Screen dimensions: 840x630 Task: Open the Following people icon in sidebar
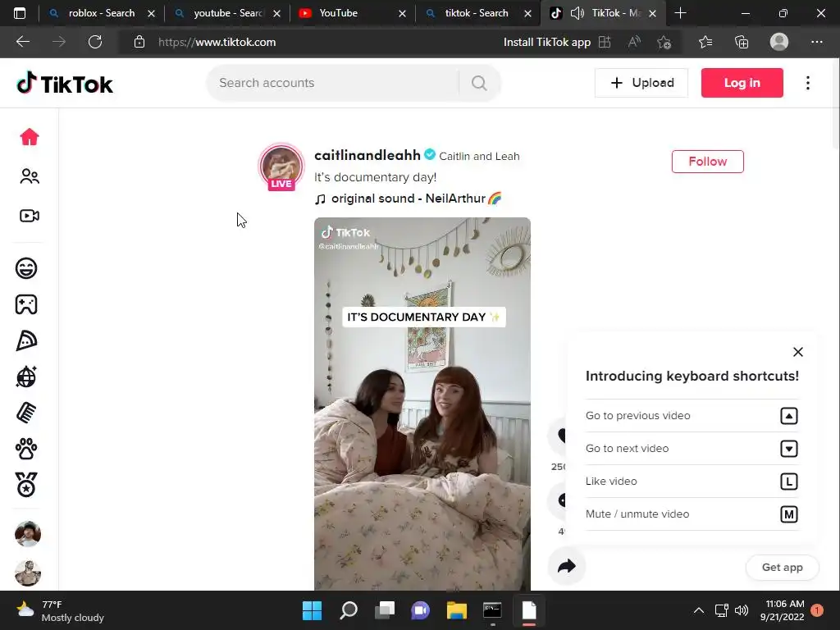(x=30, y=176)
